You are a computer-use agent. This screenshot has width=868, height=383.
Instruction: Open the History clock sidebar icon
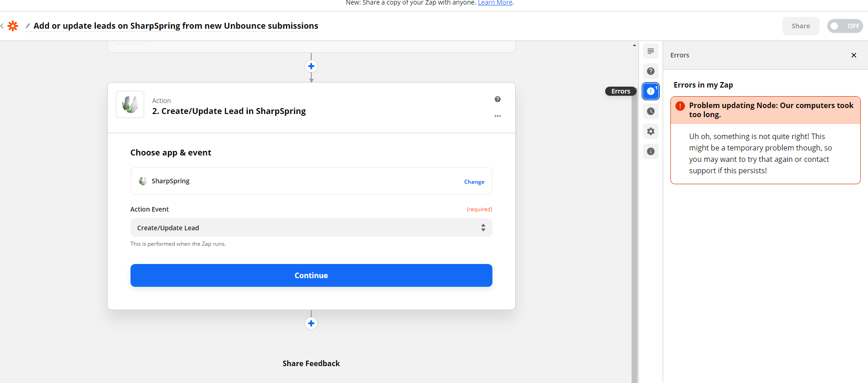[651, 111]
